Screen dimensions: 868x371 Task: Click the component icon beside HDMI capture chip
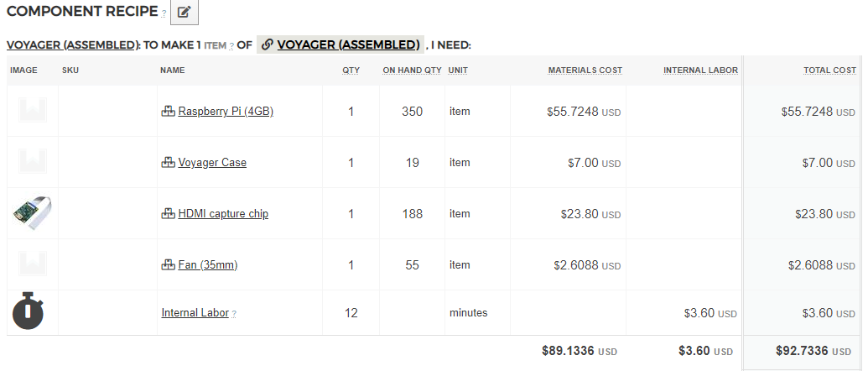(x=168, y=214)
